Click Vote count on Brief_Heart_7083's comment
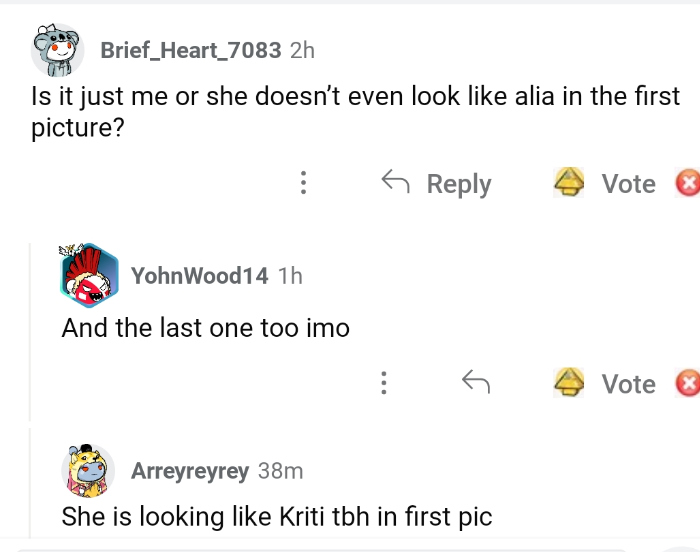 [628, 184]
